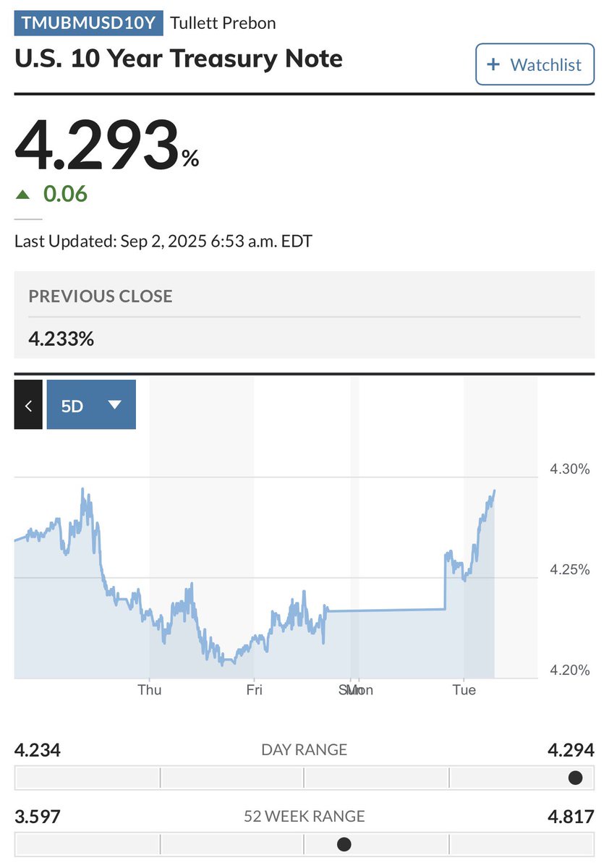
Task: Click the U.S. 10 Year Treasury Note title
Action: coord(179,59)
